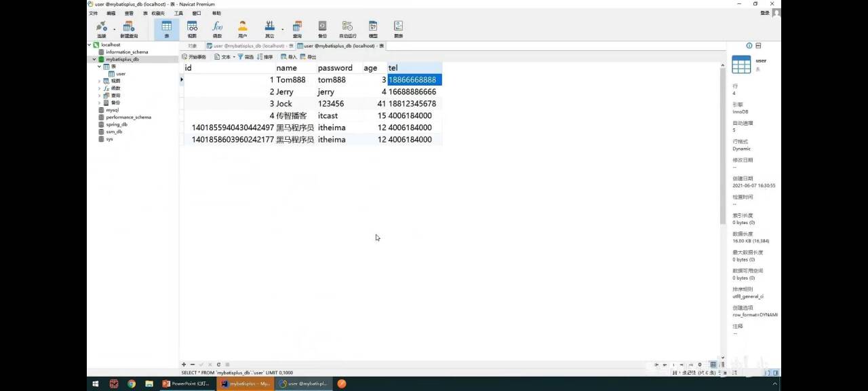Click the info icon in right panel
This screenshot has width=868, height=391.
[x=749, y=45]
